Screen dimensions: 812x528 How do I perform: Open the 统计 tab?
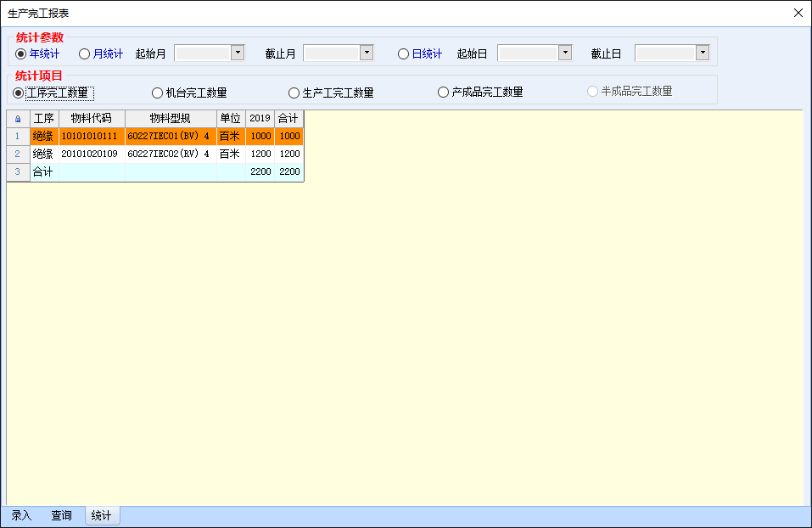(101, 515)
